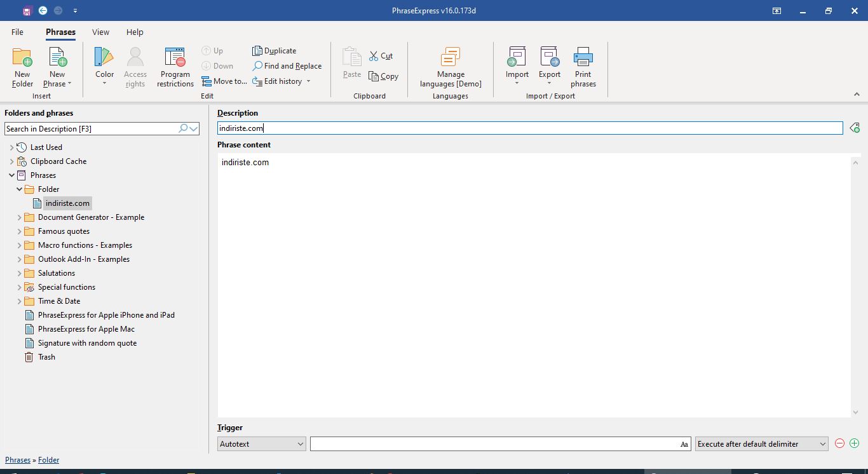Expand Document Generator - Example folder
Viewport: 868px width, 474px height.
pyautogui.click(x=19, y=217)
